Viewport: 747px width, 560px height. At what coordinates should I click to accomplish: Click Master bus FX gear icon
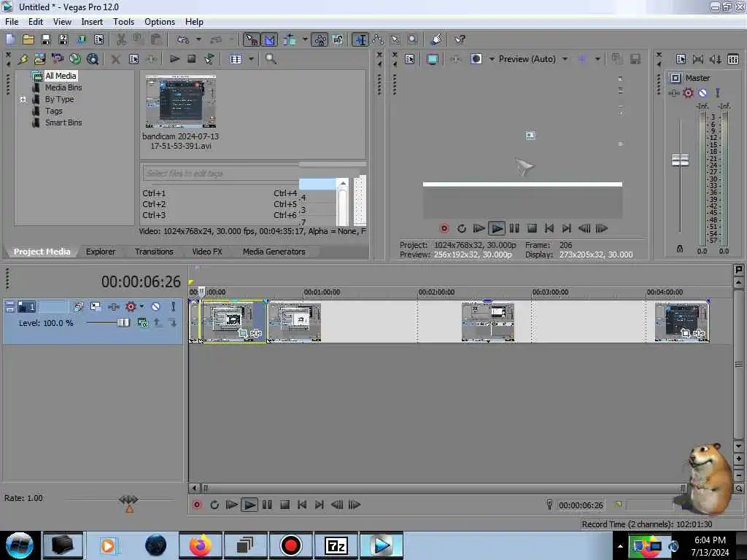(688, 93)
